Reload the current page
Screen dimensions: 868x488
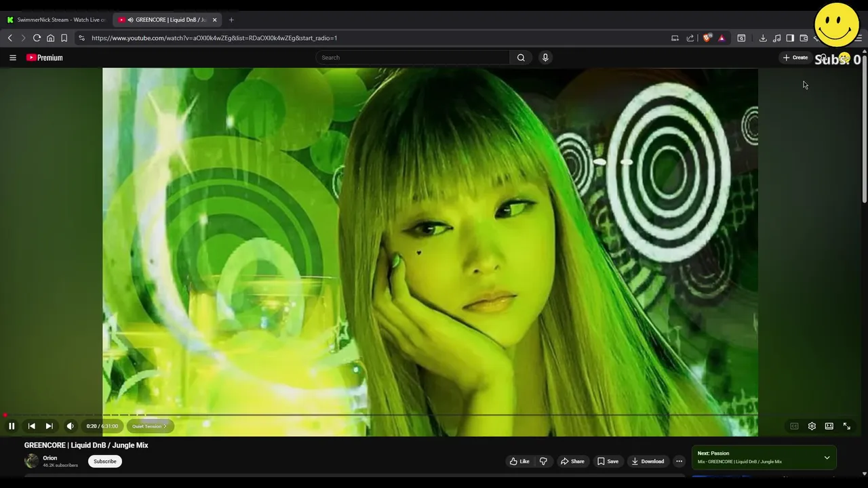37,38
